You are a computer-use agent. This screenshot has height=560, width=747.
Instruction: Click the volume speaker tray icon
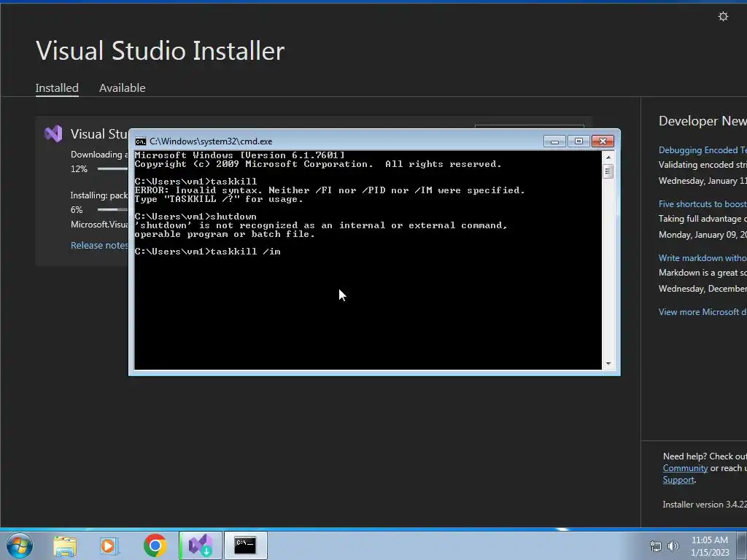673,546
